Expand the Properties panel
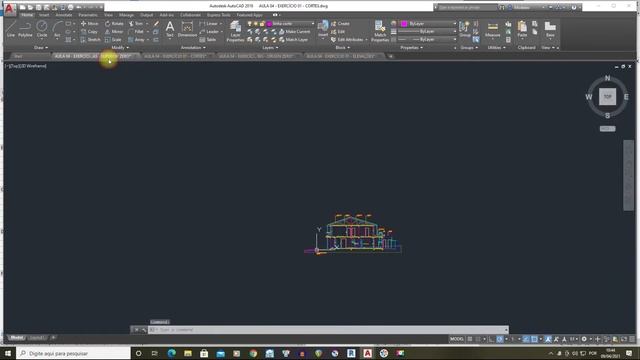The image size is (640, 360). (x=411, y=48)
